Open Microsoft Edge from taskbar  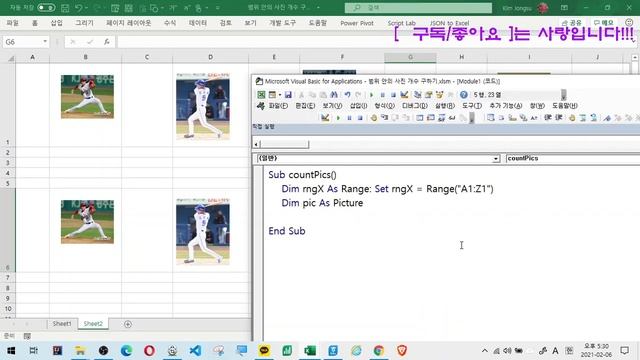[x=126, y=351]
